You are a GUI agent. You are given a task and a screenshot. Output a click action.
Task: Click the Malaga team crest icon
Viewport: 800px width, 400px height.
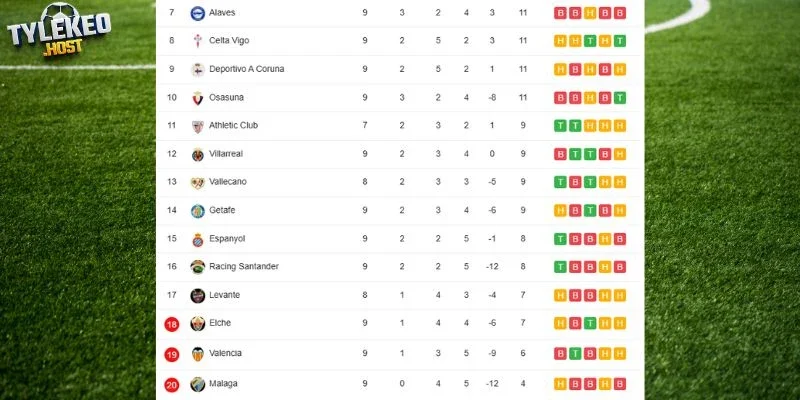pos(197,384)
